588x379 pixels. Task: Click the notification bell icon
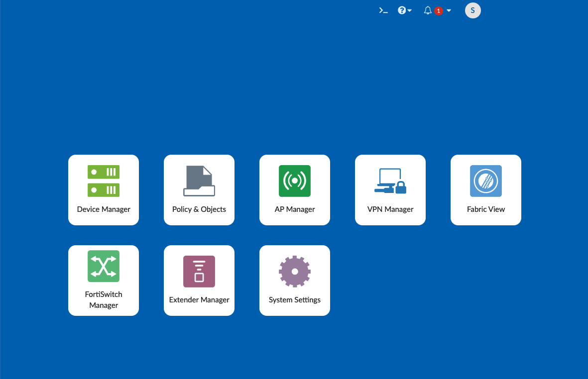(x=428, y=10)
